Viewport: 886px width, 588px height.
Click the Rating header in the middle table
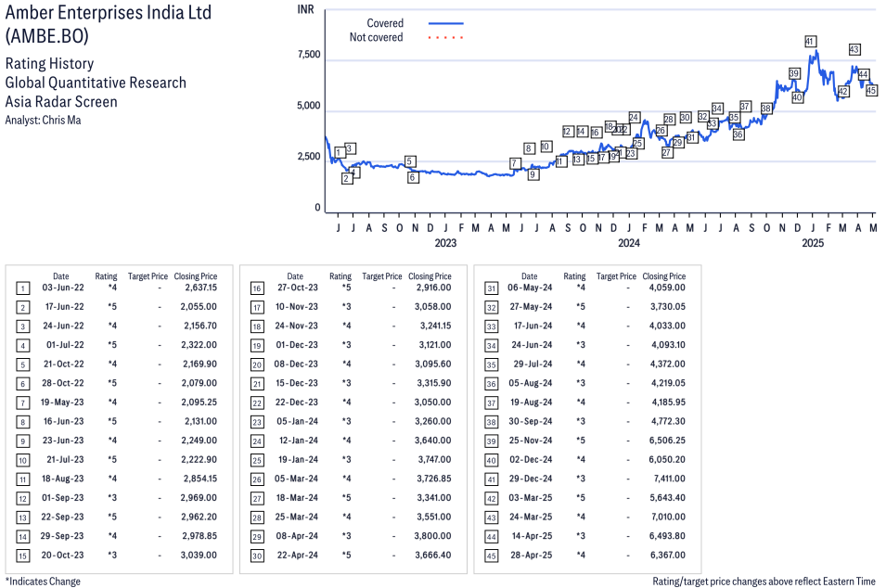click(x=340, y=276)
